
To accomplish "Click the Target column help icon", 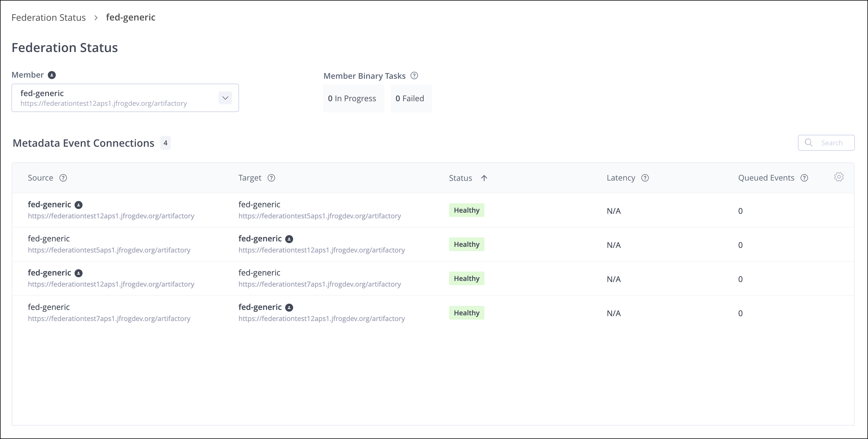I will point(271,178).
